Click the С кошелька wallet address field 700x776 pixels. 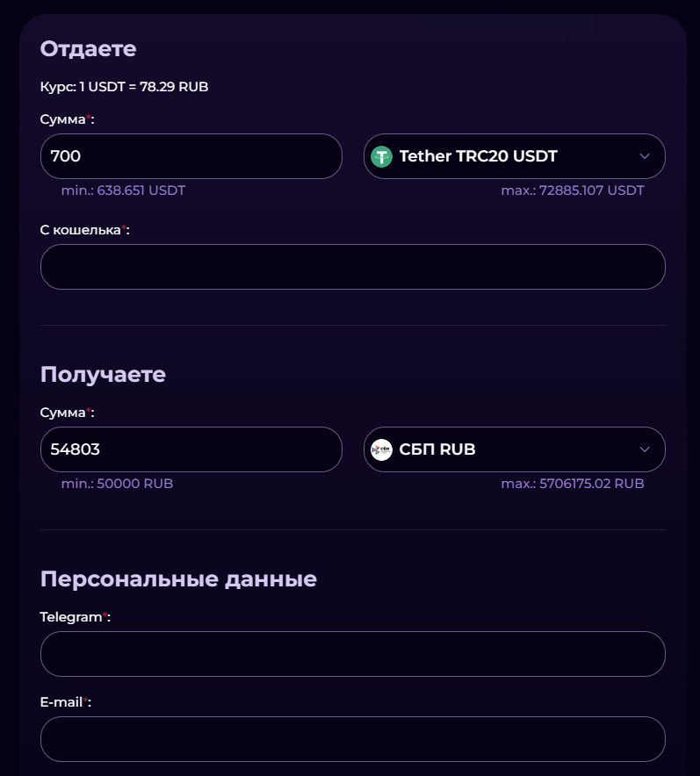(352, 266)
